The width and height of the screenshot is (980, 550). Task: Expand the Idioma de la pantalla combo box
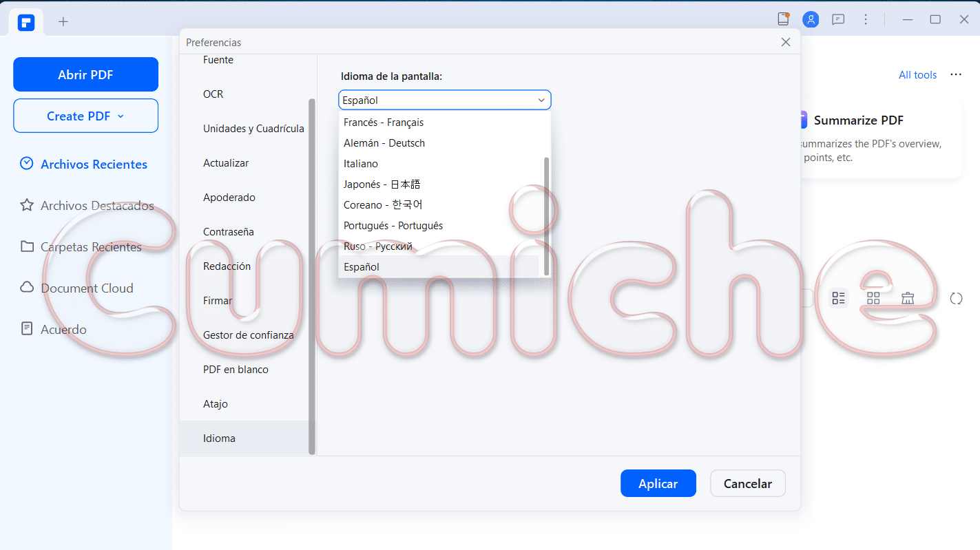[x=445, y=100]
